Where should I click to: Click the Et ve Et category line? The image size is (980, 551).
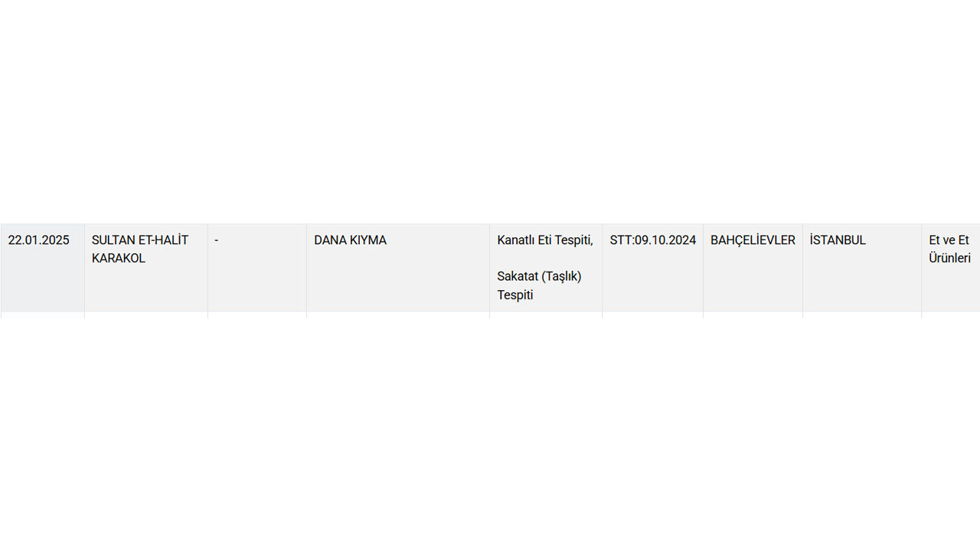click(x=949, y=240)
